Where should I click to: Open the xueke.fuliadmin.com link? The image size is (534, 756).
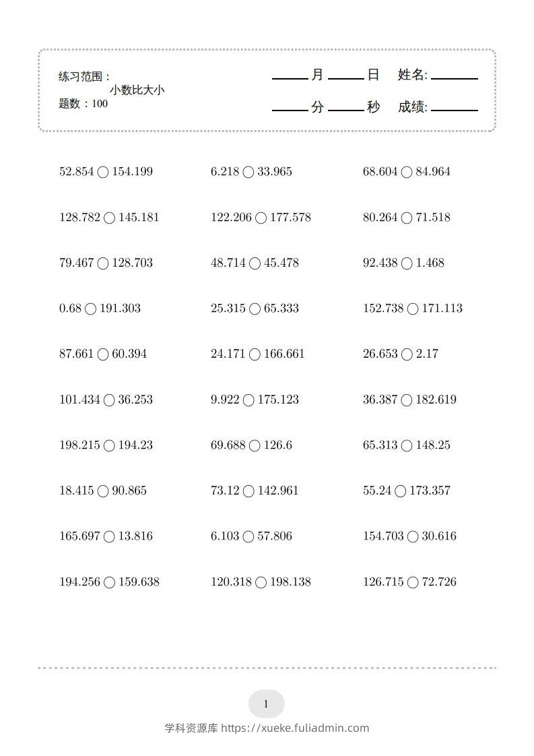(x=295, y=728)
